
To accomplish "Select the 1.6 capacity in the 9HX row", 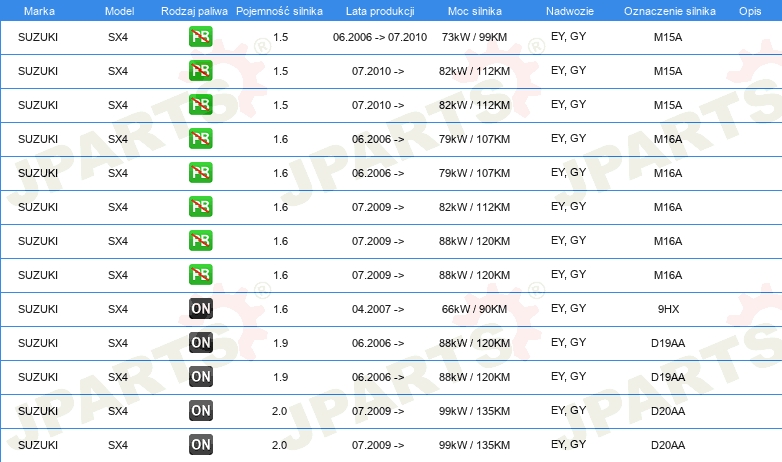I will 280,309.
